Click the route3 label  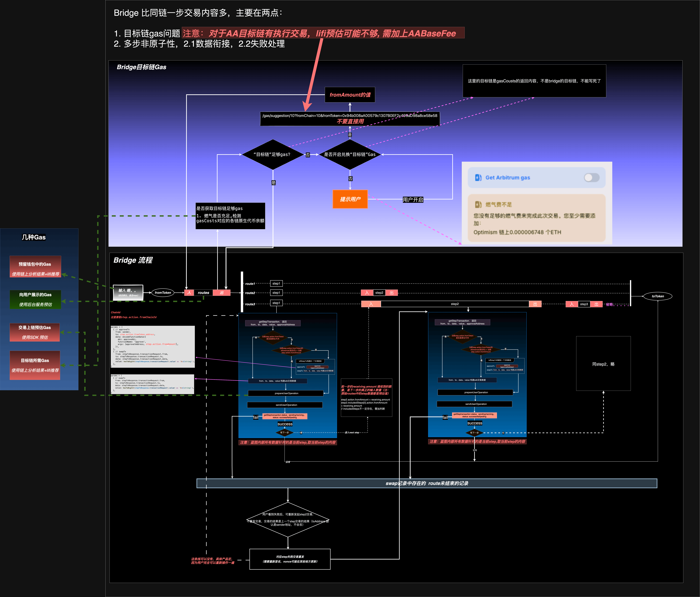pyautogui.click(x=250, y=304)
